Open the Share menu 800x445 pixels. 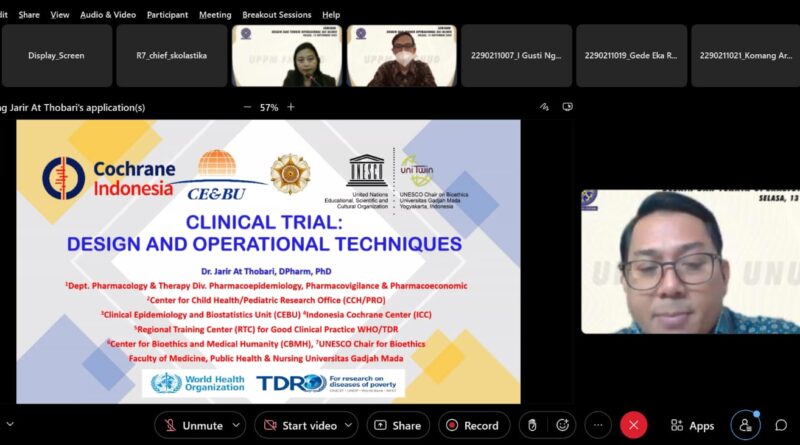click(29, 15)
